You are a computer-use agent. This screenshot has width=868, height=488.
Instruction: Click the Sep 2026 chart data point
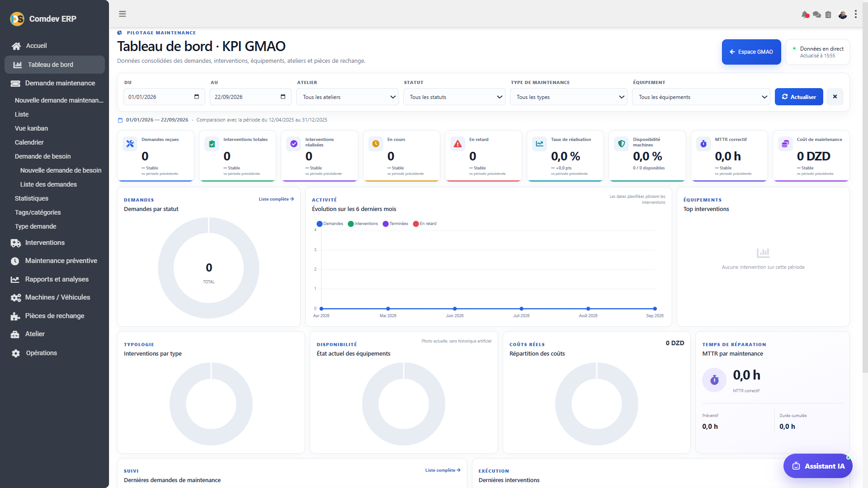(655, 309)
